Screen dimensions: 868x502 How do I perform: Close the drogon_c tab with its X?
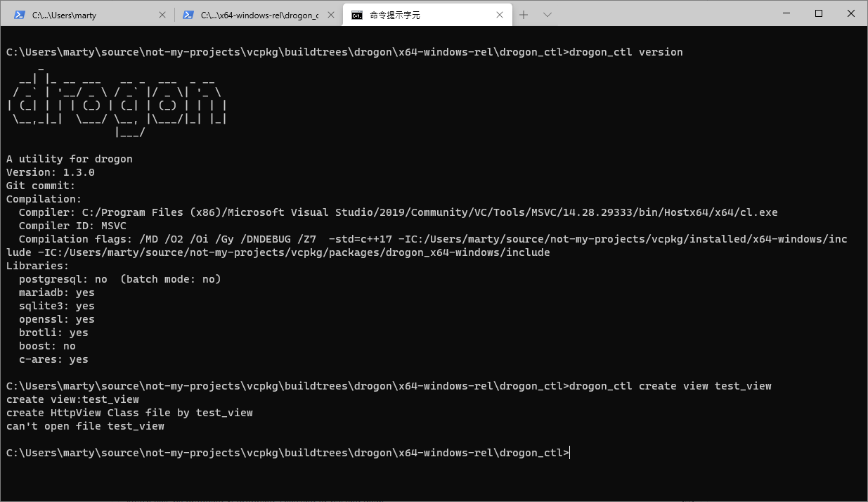tap(330, 14)
